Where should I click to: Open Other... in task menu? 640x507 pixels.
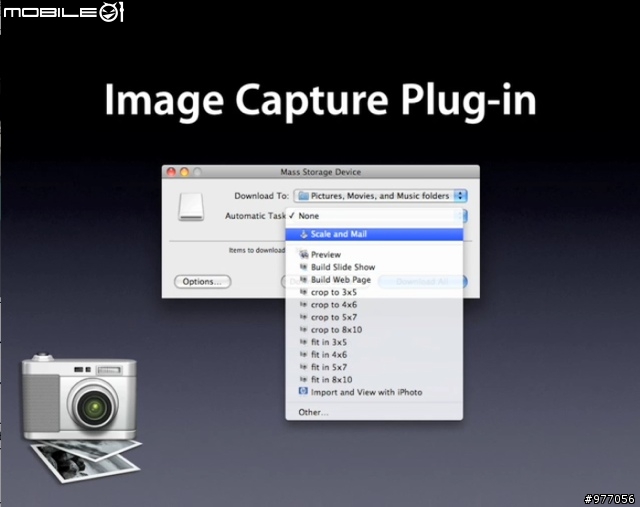pos(374,412)
